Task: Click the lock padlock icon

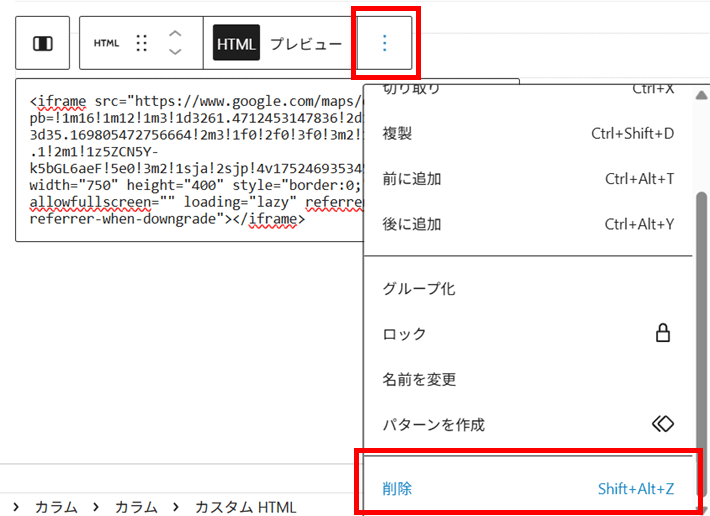Action: pos(662,334)
